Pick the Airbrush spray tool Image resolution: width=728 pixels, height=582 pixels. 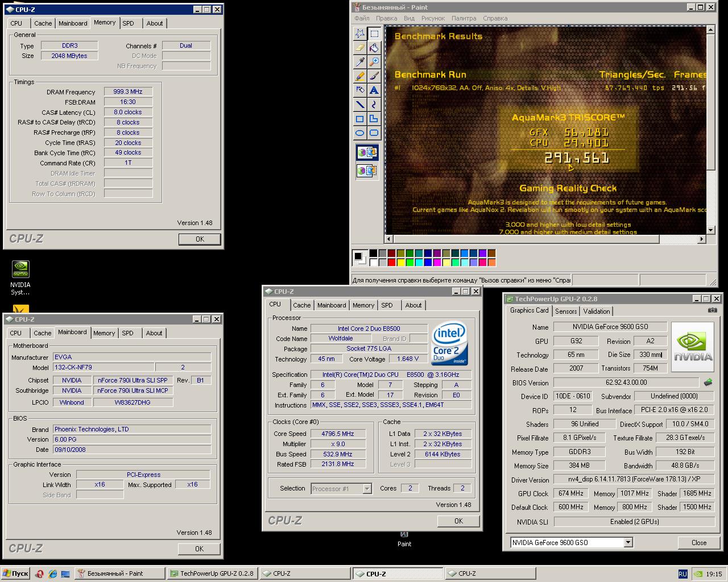pyautogui.click(x=360, y=90)
